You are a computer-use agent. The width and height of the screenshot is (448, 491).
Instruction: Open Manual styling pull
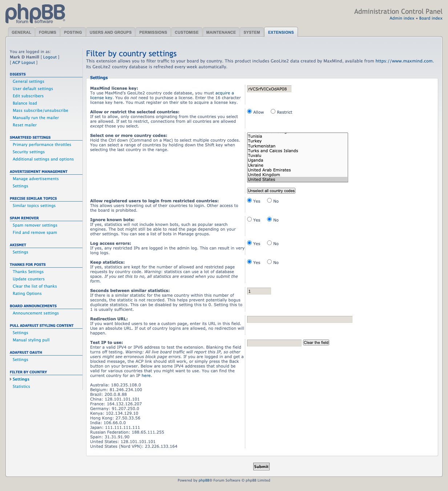[x=31, y=340]
